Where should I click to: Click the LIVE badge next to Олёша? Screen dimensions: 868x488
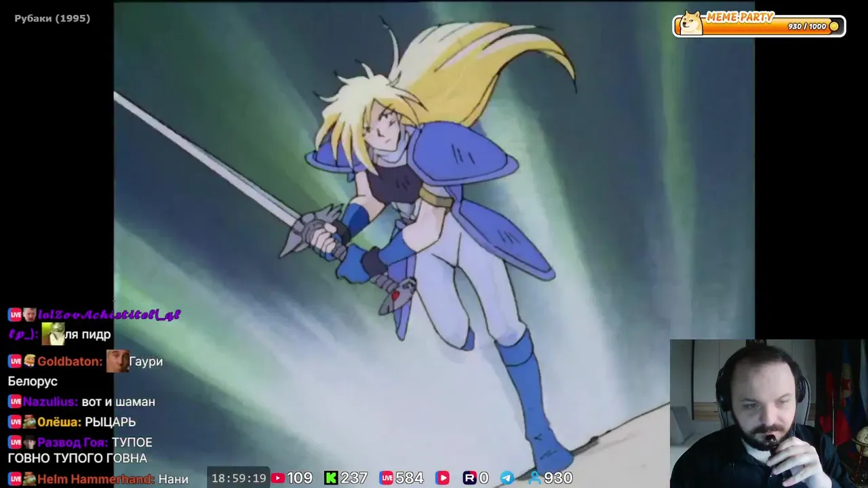tap(15, 422)
